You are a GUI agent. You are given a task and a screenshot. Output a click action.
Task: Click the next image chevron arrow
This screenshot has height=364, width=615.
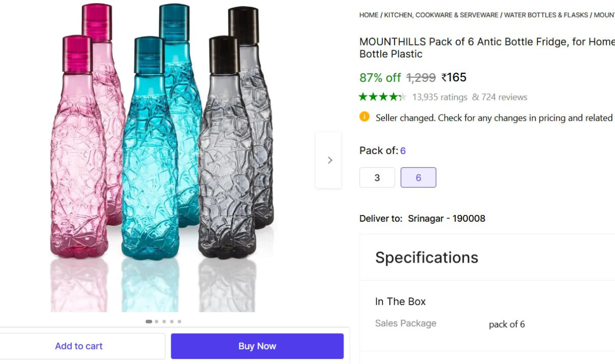click(329, 160)
